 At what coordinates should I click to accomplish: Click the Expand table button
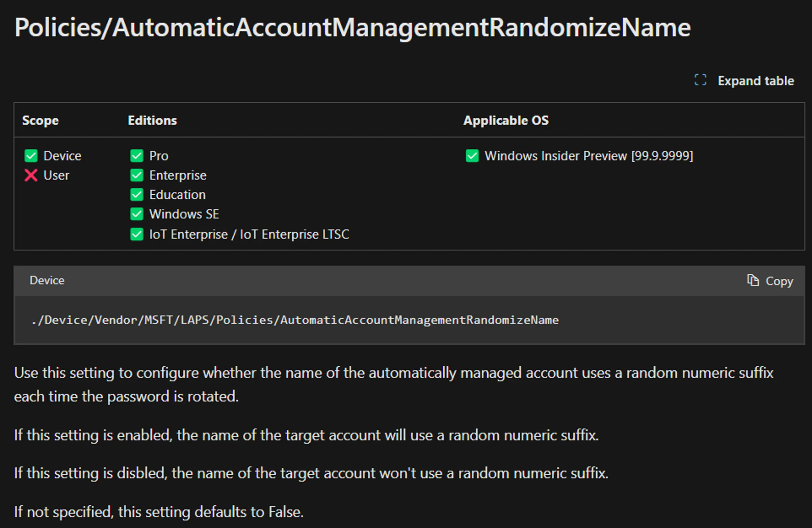744,81
